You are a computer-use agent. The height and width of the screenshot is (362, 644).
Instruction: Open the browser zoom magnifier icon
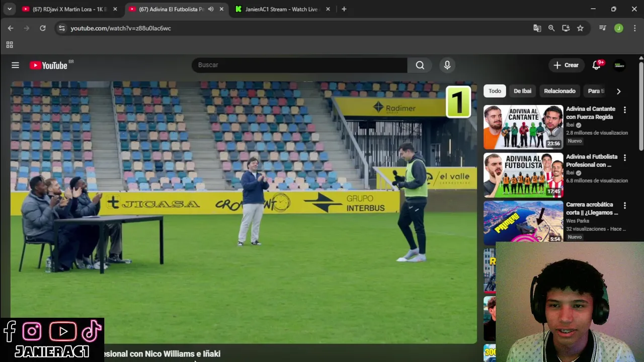[x=551, y=28]
